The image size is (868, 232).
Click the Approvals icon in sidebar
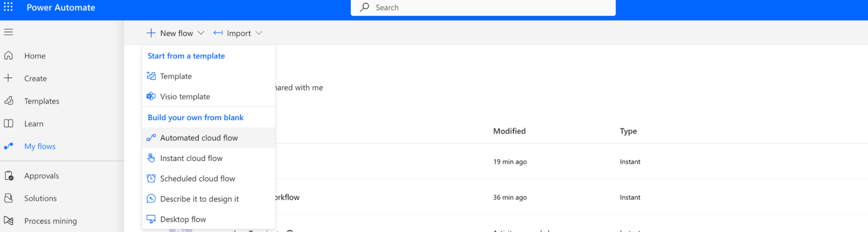click(9, 176)
